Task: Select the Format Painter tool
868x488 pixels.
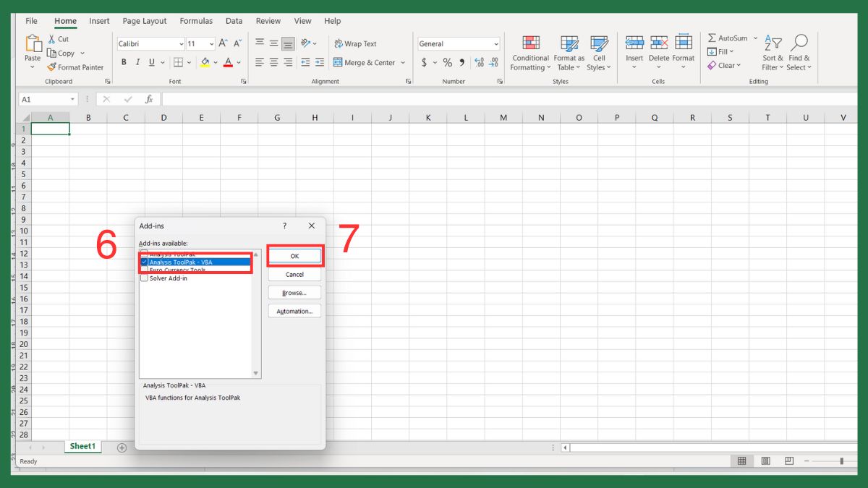Action: pos(75,67)
